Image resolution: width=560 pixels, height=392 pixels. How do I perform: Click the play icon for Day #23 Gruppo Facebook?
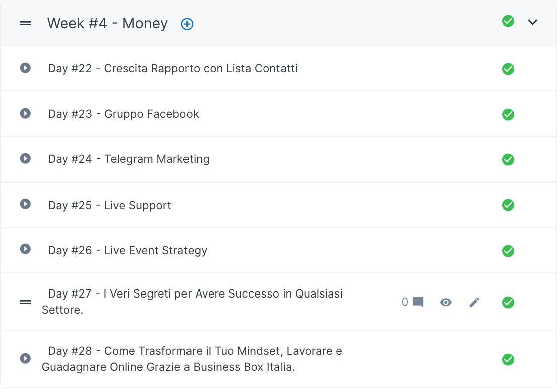click(25, 113)
